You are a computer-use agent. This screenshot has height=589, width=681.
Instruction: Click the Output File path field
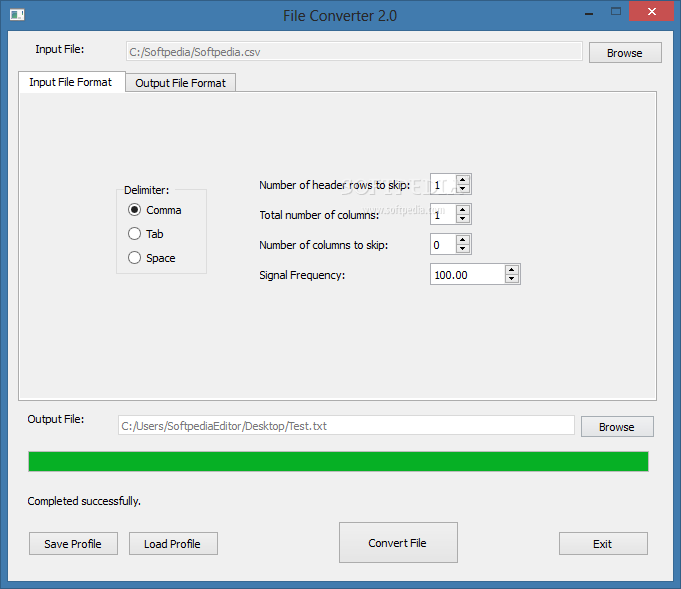point(346,425)
